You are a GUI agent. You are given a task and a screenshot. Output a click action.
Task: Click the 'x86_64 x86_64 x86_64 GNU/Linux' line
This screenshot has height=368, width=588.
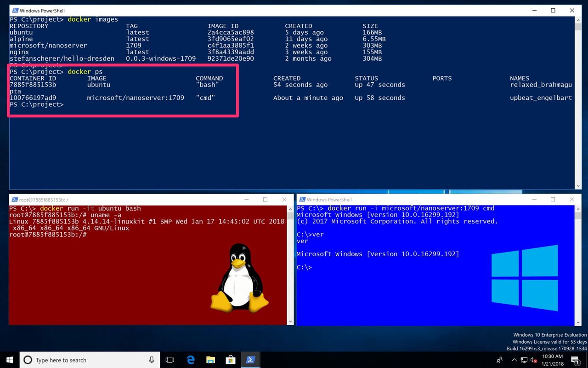(x=71, y=228)
